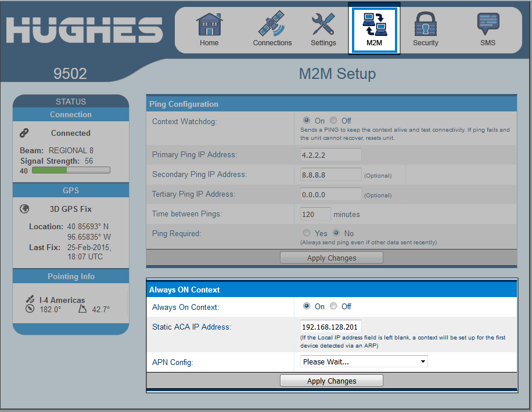
Task: Click the I-4 Americas satellite icon
Action: (x=30, y=299)
